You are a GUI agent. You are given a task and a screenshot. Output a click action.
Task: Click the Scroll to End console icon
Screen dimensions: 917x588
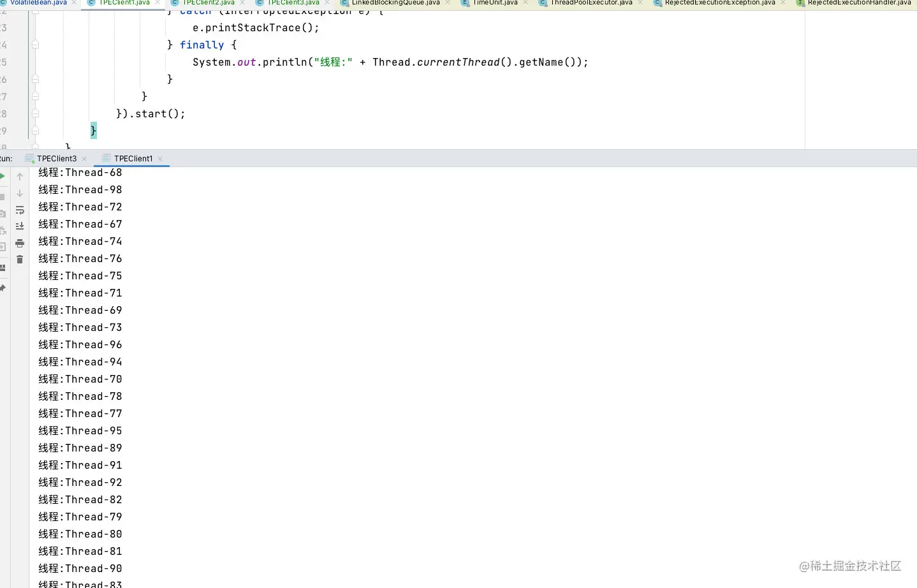20,226
